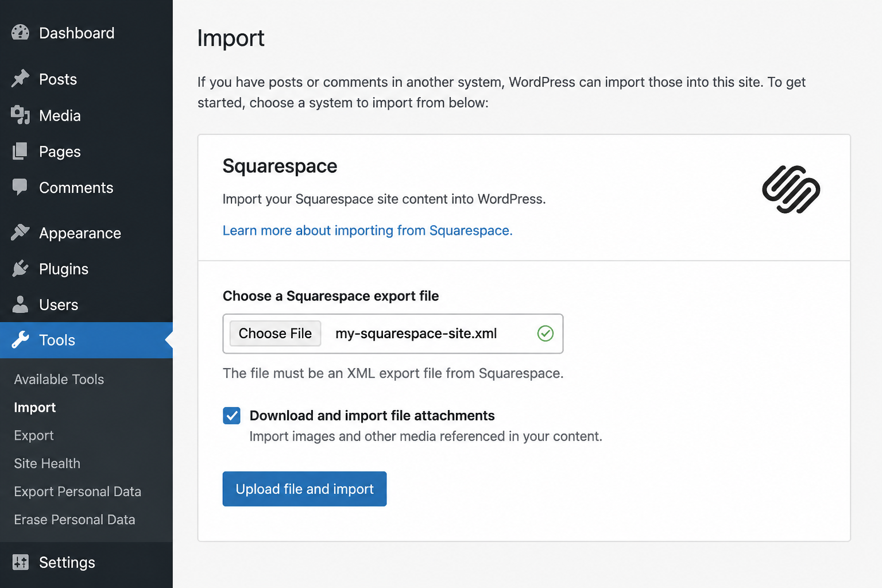The height and width of the screenshot is (588, 882).
Task: Select the Tools menu label
Action: click(57, 340)
